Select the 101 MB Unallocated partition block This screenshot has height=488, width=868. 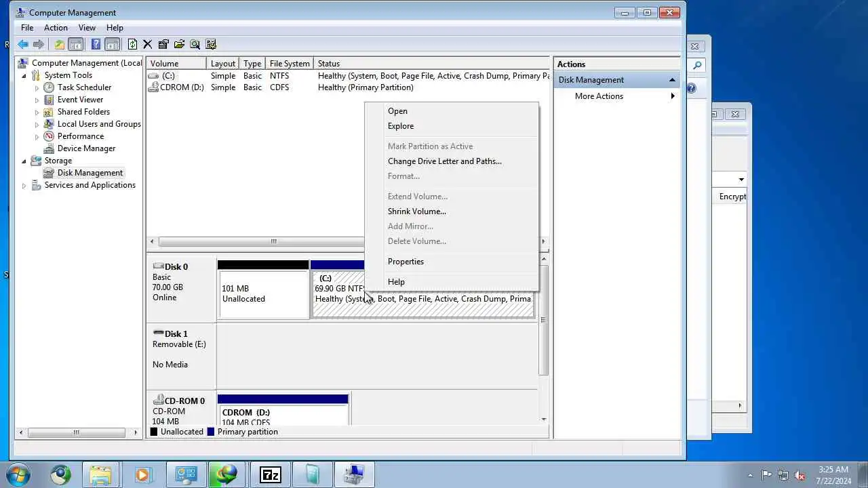(263, 293)
